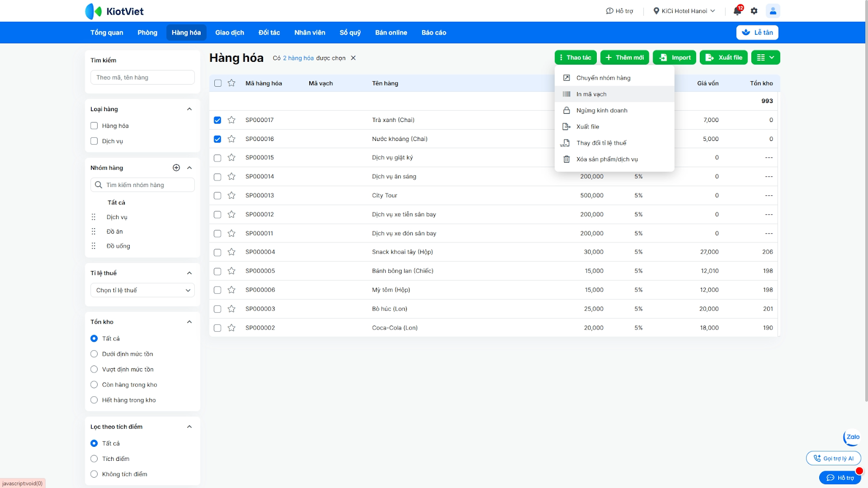Focus the Theo mã, tên hàng search field
Image resolution: width=868 pixels, height=488 pixels.
[x=143, y=78]
